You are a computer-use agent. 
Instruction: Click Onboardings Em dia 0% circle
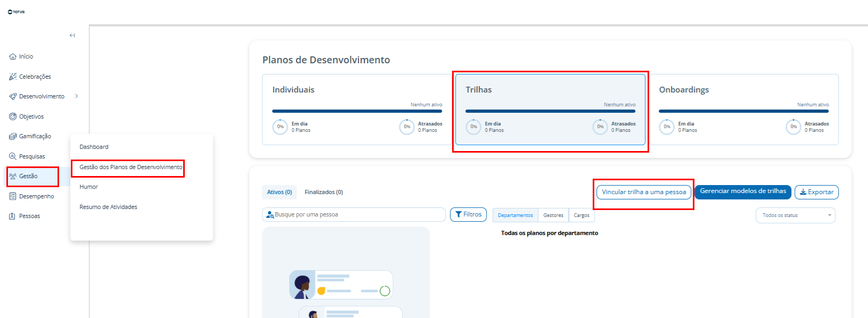[667, 127]
